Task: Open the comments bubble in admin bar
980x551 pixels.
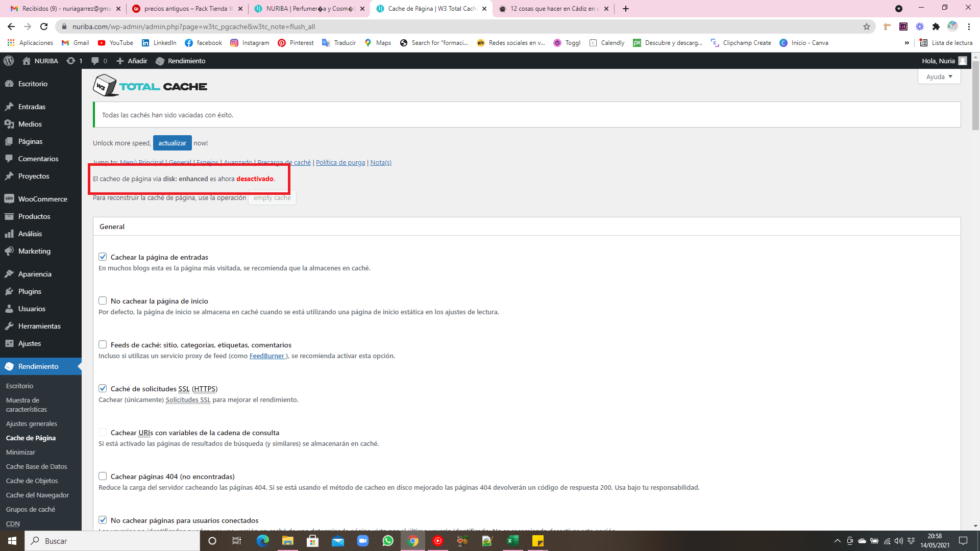Action: (99, 61)
